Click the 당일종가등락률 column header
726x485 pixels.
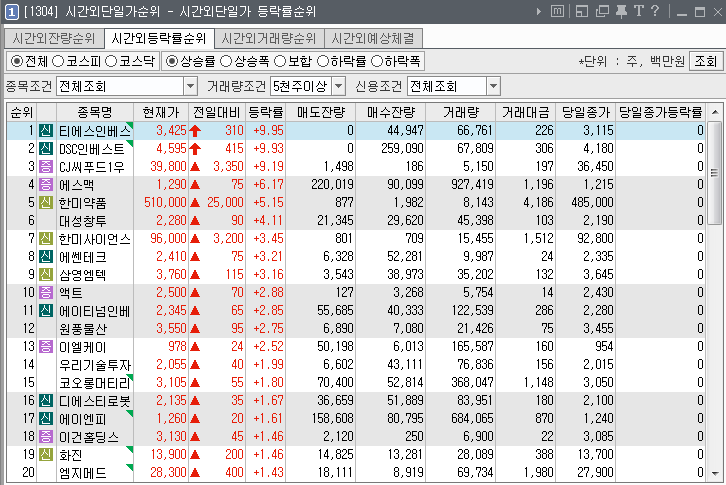point(661,112)
